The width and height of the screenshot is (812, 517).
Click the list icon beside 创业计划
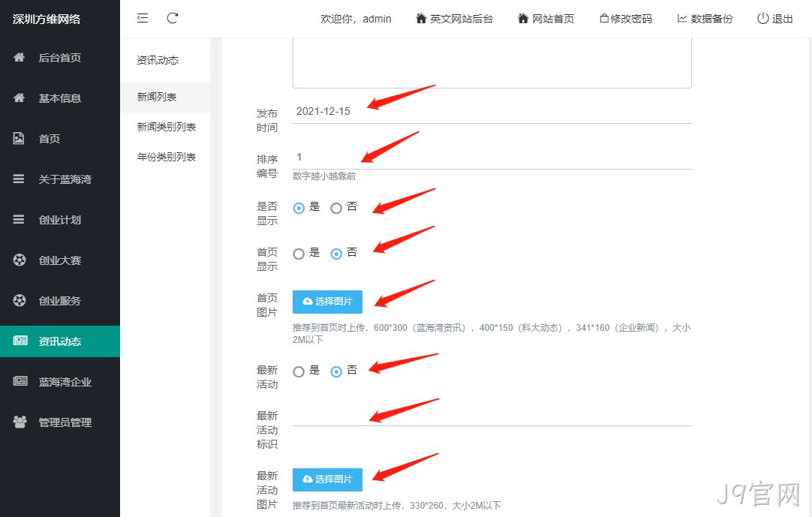coord(19,219)
